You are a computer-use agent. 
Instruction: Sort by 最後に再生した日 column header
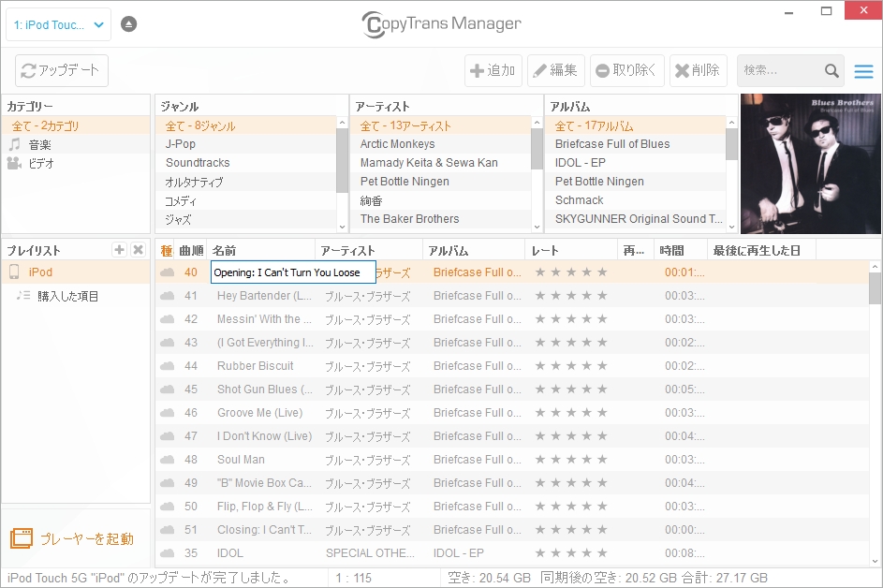762,251
